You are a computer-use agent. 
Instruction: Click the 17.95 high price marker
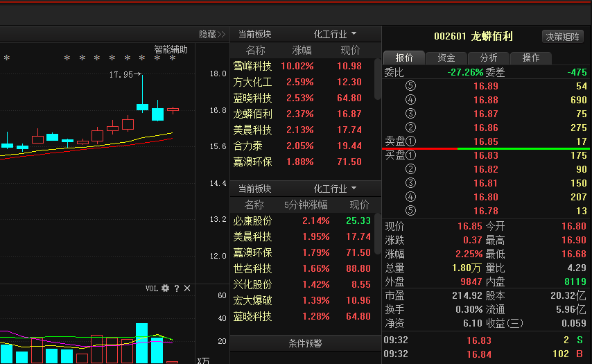(x=121, y=74)
